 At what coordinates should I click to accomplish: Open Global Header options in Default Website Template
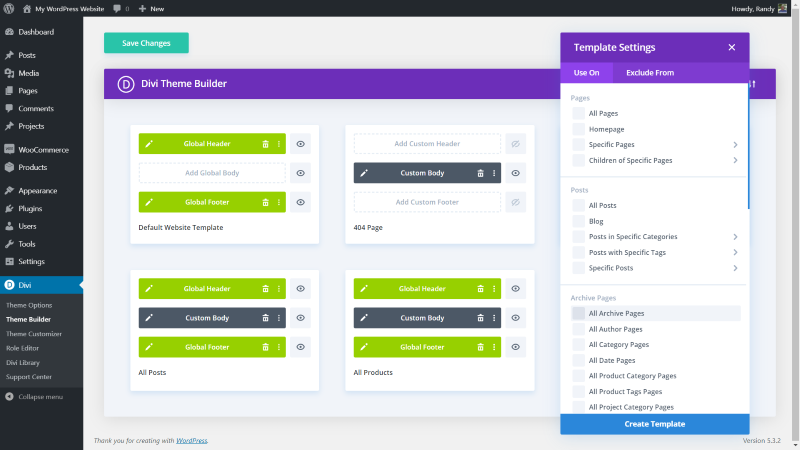(x=279, y=144)
